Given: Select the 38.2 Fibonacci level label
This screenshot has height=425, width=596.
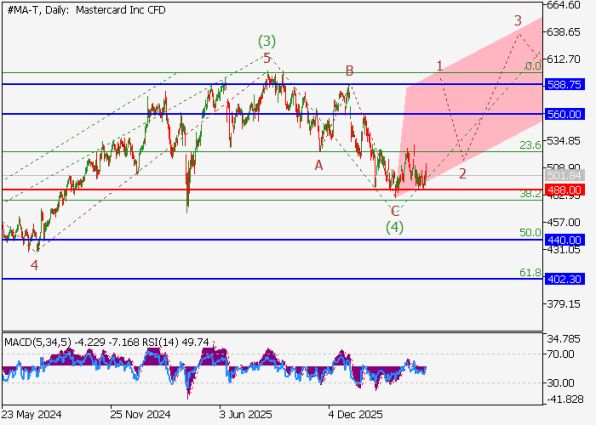Looking at the screenshot, I should [530, 194].
